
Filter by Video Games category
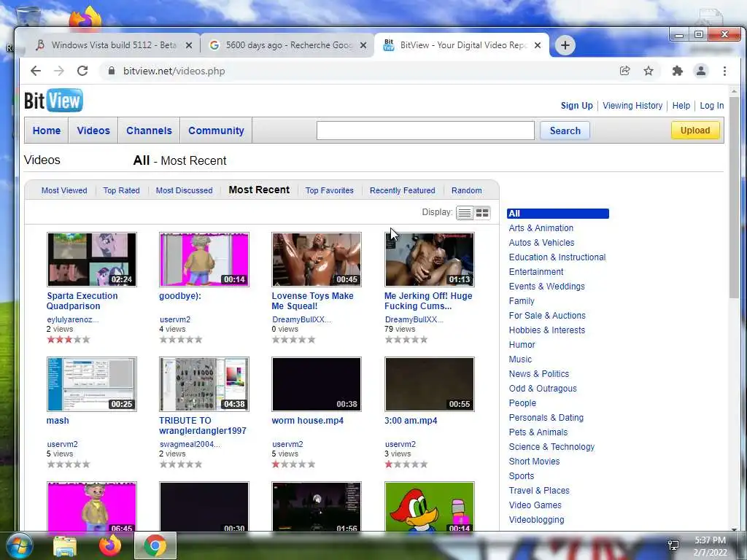click(535, 505)
